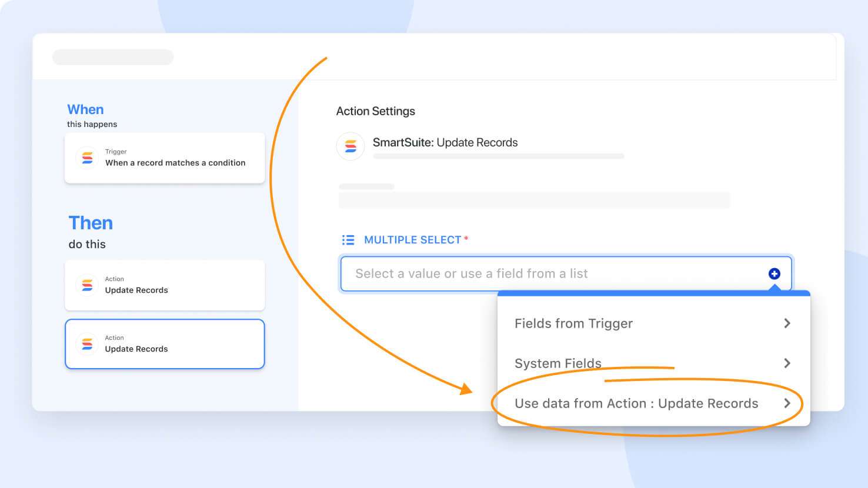Click the Action Settings heading
The width and height of the screenshot is (868, 488).
coord(375,111)
